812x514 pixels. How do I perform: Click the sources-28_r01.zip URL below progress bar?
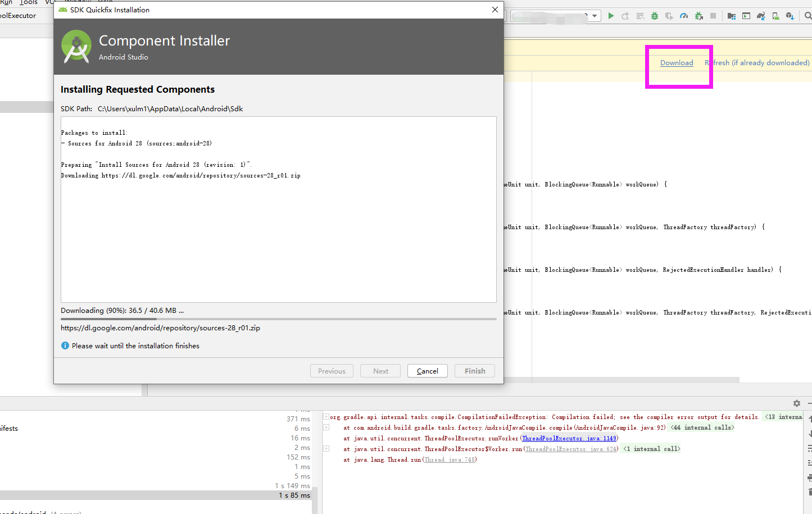click(160, 328)
